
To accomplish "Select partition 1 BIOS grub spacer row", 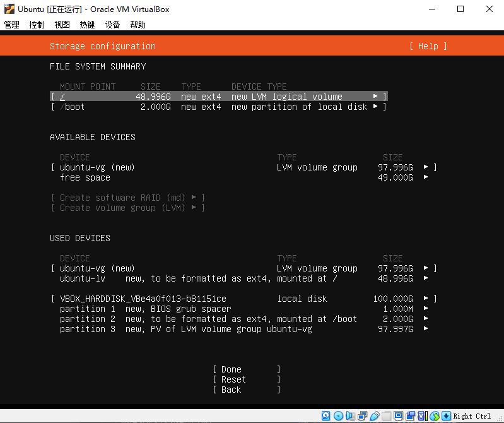I will coord(243,309).
